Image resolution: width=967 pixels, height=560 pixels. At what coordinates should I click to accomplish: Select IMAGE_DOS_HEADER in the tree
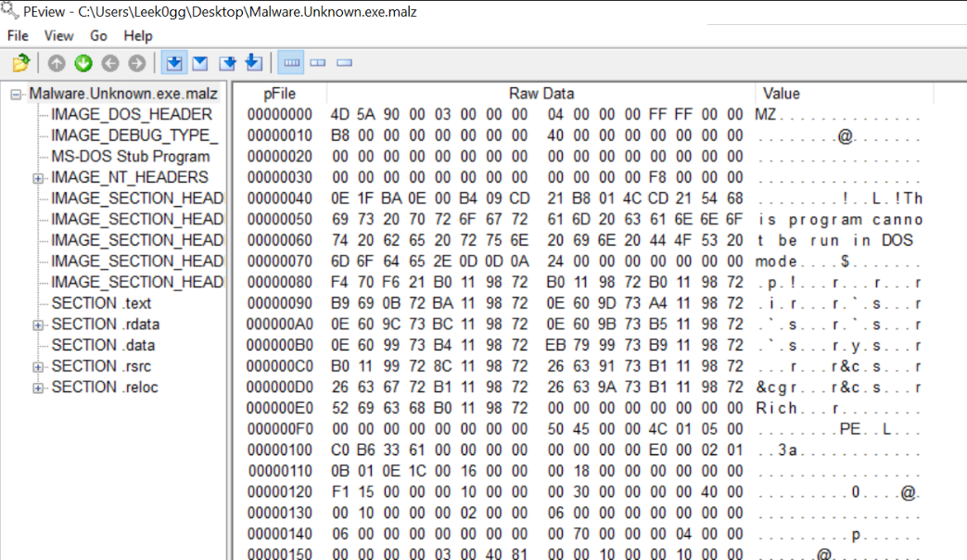131,115
